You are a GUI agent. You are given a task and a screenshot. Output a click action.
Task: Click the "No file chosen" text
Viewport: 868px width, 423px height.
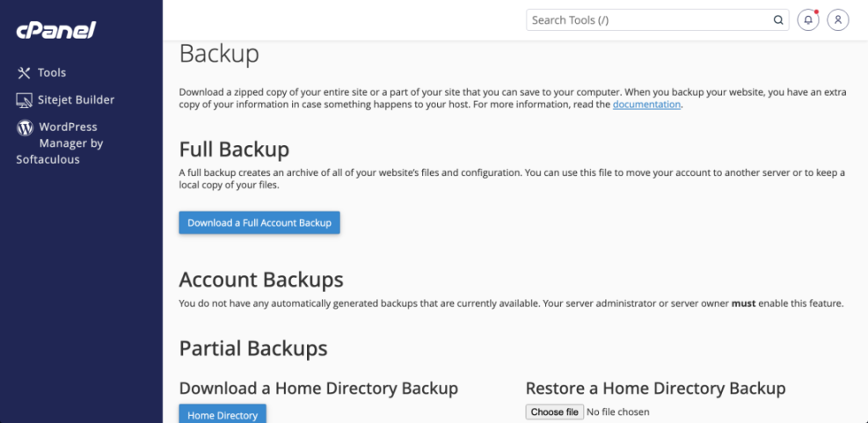click(617, 412)
